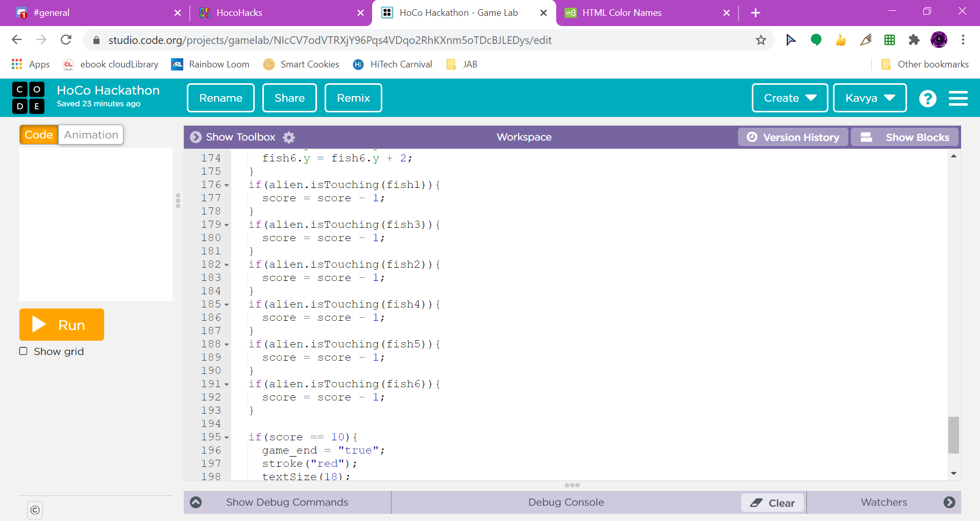
Task: Go back to the previous page
Action: click(x=17, y=40)
